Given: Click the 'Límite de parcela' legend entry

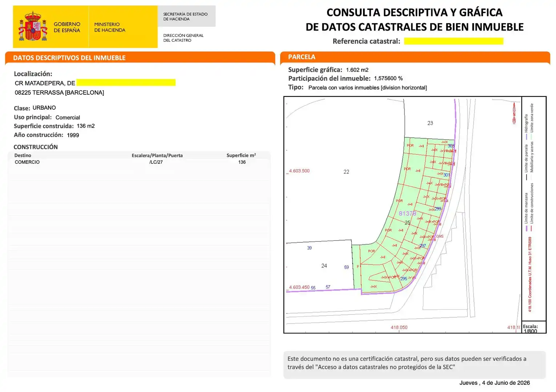Looking at the screenshot, I should point(526,162).
